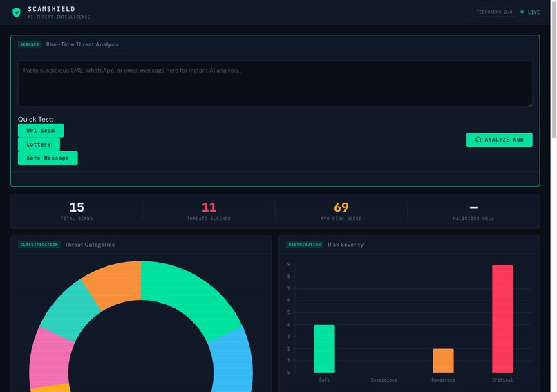Image resolution: width=557 pixels, height=392 pixels.
Task: Click the textarea resize handle
Action: pos(530,105)
